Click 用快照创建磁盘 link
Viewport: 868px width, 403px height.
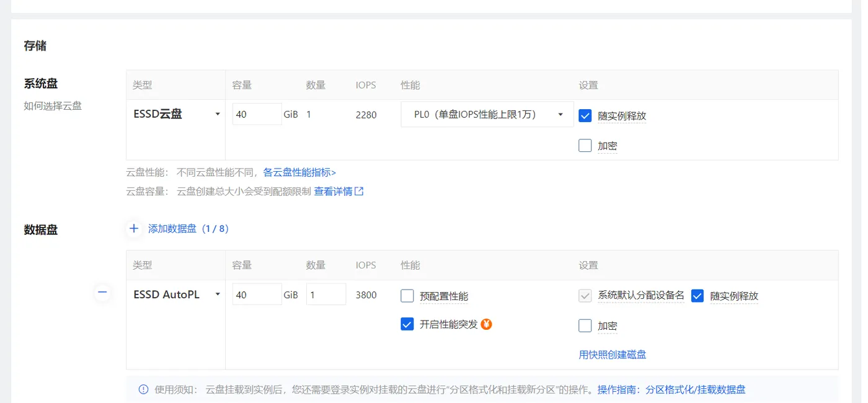click(x=613, y=355)
